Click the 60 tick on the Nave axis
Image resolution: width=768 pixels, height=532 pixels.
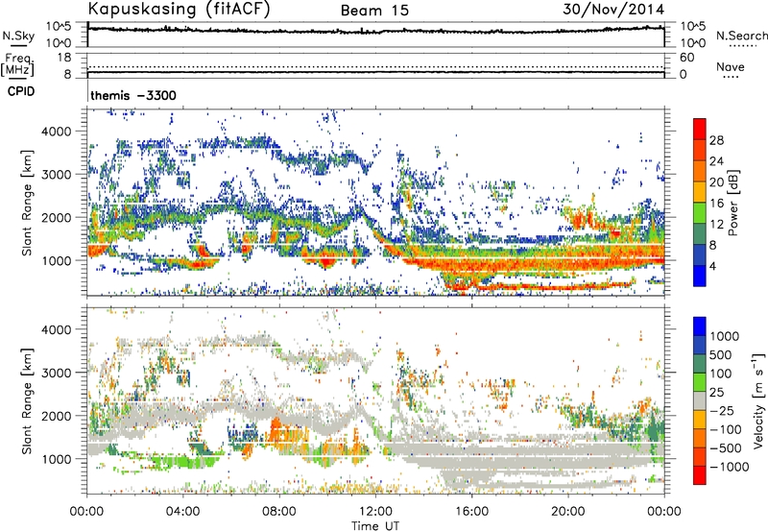(x=687, y=58)
